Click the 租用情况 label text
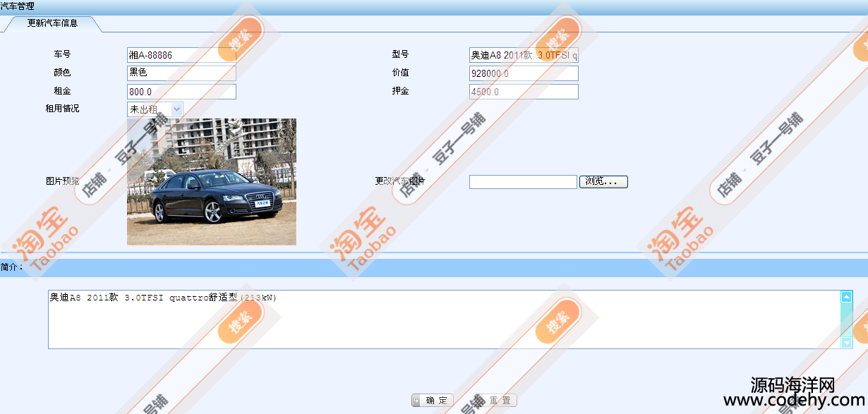This screenshot has height=414, width=868. tap(63, 109)
